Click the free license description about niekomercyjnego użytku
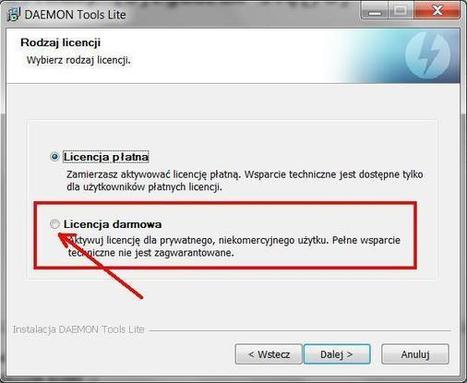This screenshot has width=467, height=383. (234, 246)
